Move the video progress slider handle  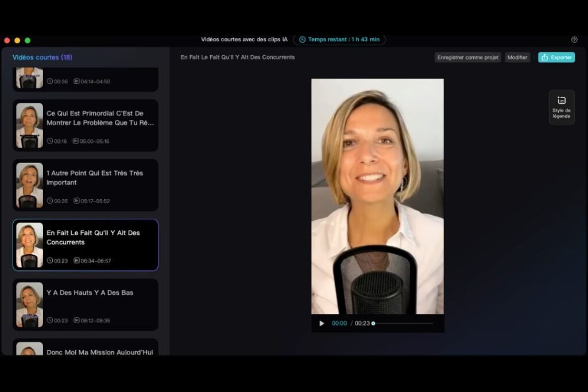click(x=373, y=324)
